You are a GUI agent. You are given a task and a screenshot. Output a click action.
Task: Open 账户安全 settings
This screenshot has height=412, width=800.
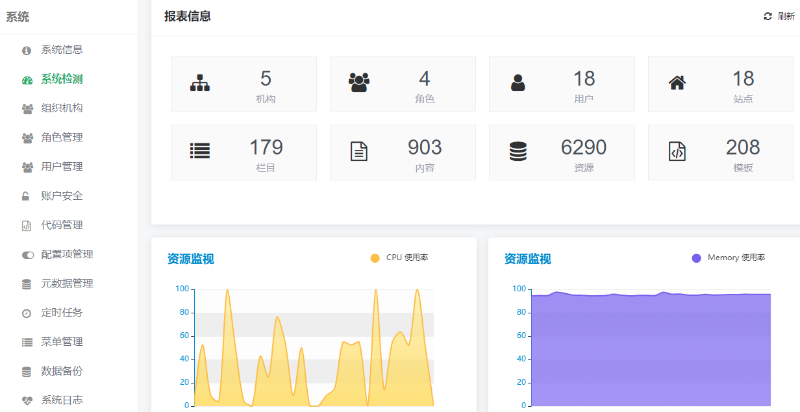click(x=61, y=196)
